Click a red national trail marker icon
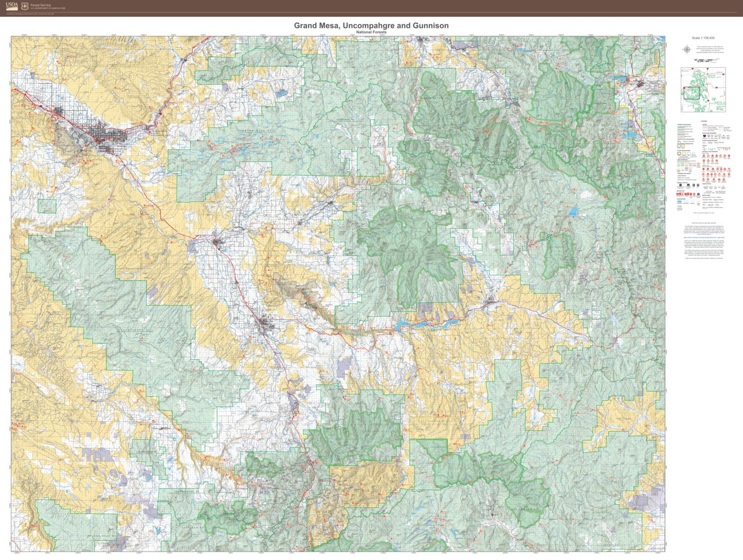The height and width of the screenshot is (560, 743). 703,156
